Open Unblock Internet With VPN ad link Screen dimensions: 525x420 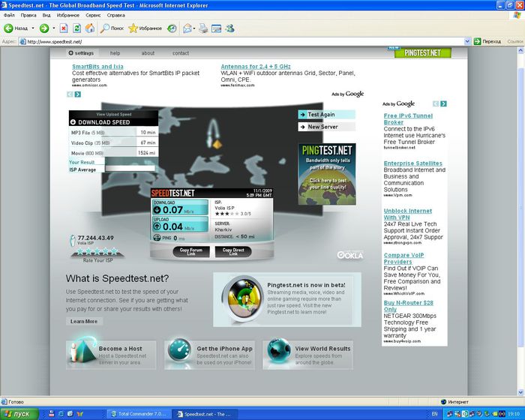(x=408, y=214)
